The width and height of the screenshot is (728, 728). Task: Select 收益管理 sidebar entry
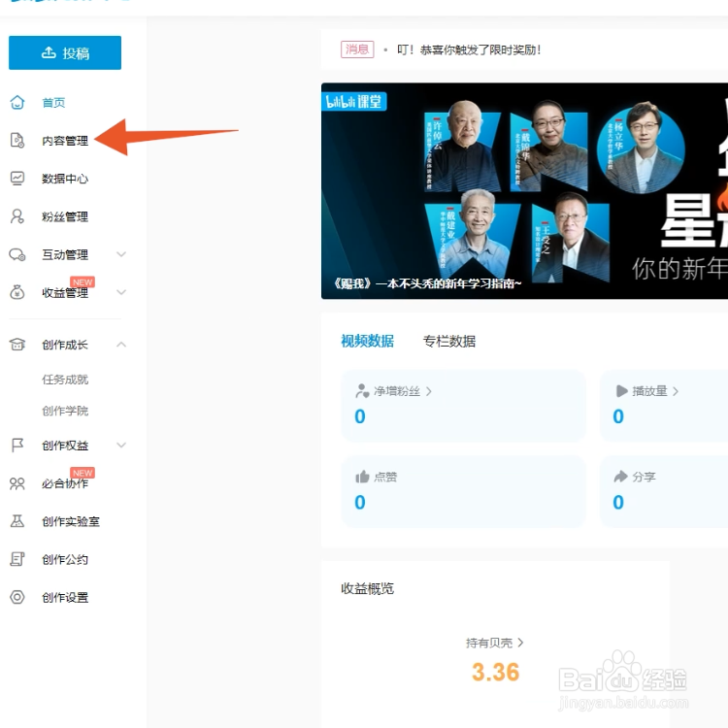tap(65, 293)
